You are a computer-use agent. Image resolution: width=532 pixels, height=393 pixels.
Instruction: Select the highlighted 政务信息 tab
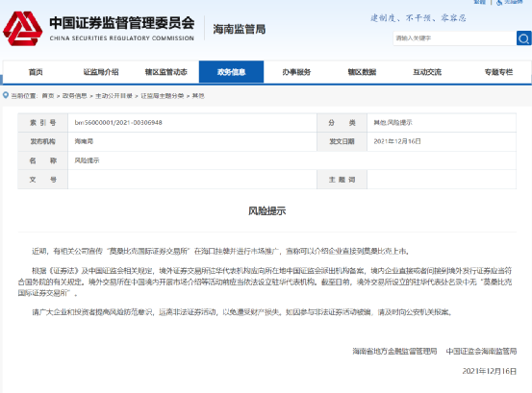pyautogui.click(x=231, y=72)
